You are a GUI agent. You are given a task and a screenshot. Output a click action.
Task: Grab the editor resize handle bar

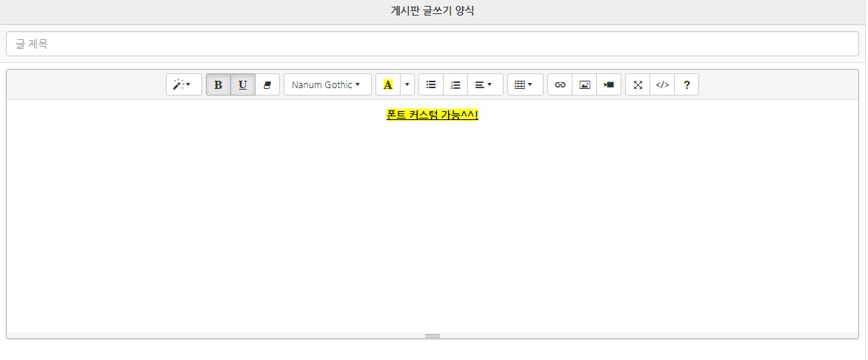coord(433,336)
